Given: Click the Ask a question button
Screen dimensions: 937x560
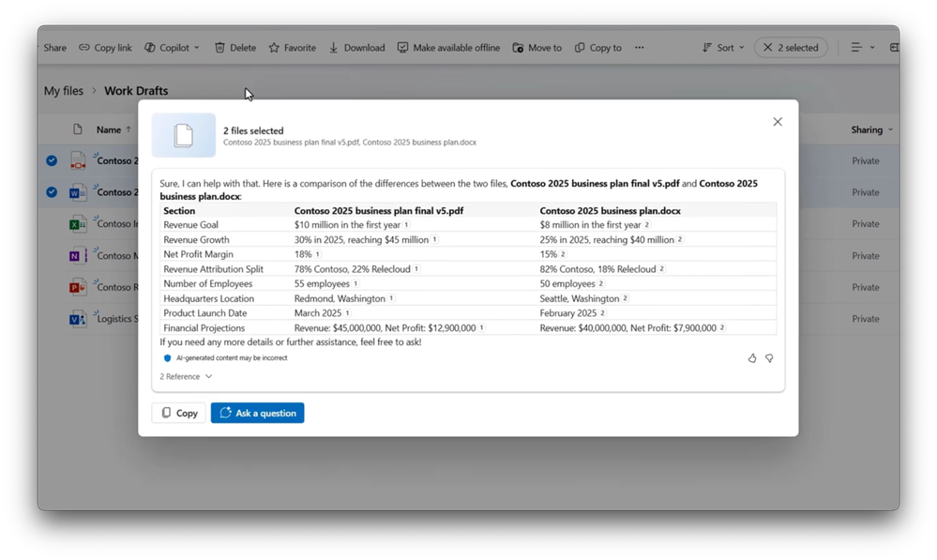Looking at the screenshot, I should coord(258,413).
